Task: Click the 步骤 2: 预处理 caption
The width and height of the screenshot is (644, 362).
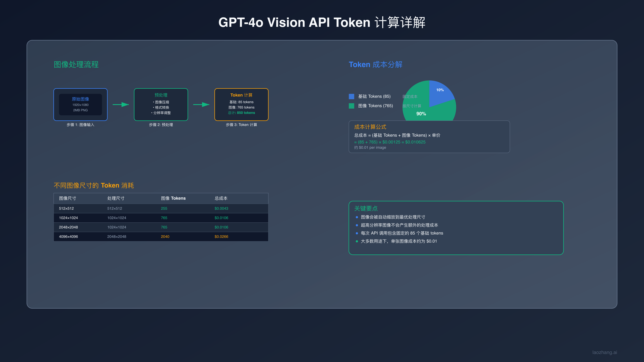Action: tap(161, 125)
